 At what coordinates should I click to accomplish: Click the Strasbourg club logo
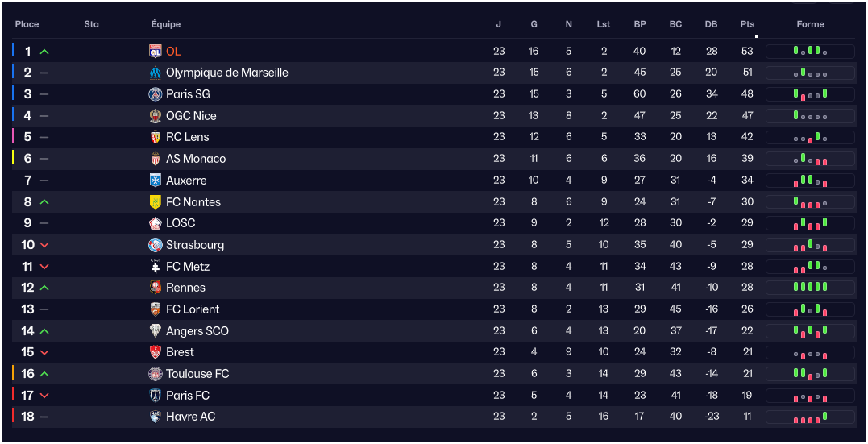click(156, 245)
